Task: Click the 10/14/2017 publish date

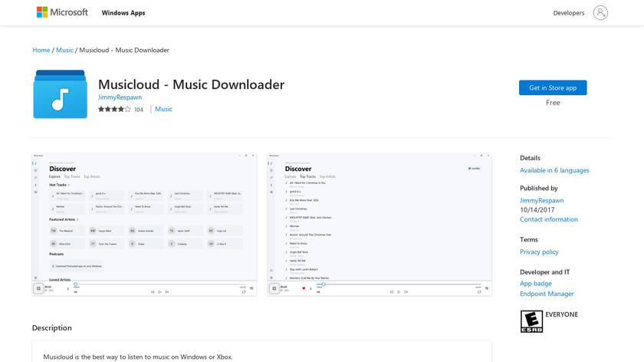Action: coord(537,210)
